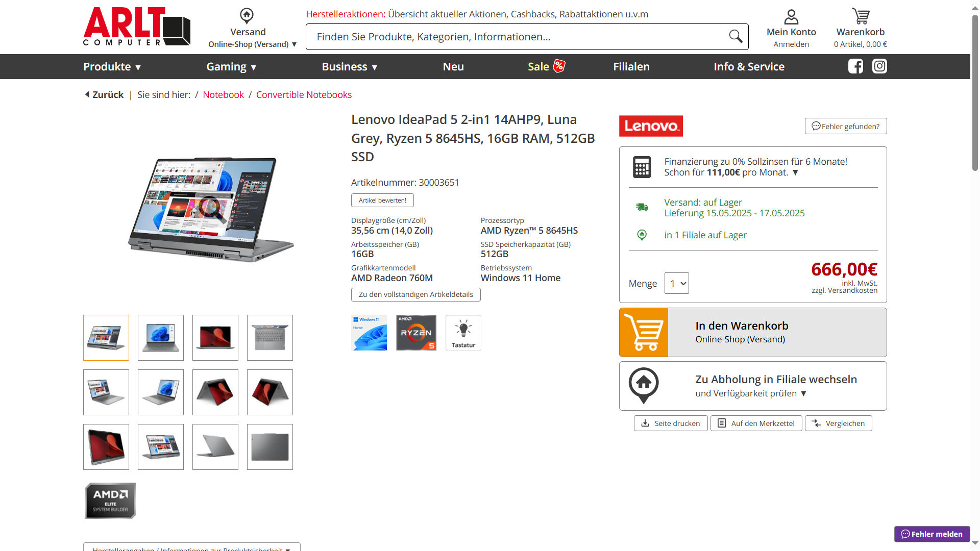Click the Vergleichen compare button
Viewport: 980px width, 551px height.
838,423
